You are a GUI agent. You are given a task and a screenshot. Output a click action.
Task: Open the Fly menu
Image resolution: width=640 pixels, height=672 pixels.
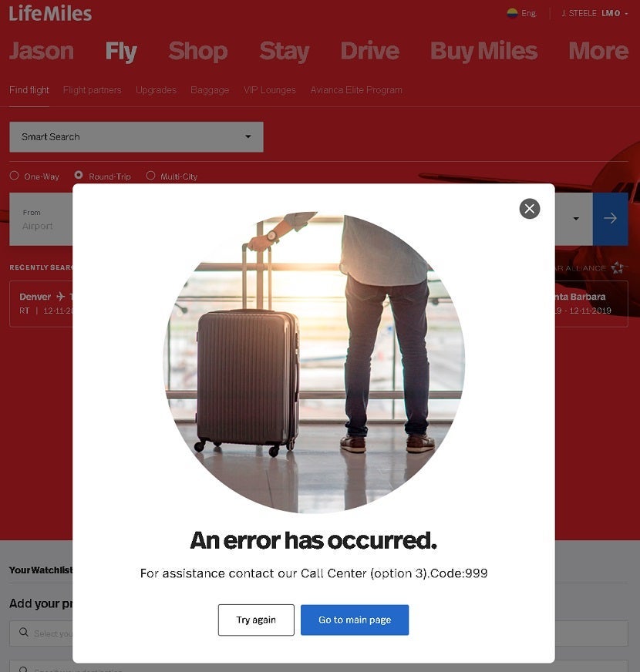[x=121, y=51]
